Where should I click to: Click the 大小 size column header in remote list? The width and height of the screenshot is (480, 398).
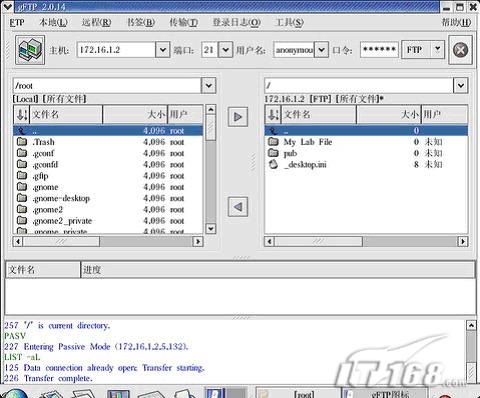(x=389, y=114)
